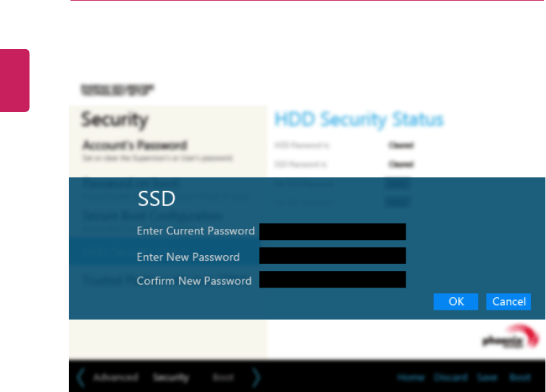
Task: Click the Home link in bottom bar
Action: pyautogui.click(x=410, y=377)
